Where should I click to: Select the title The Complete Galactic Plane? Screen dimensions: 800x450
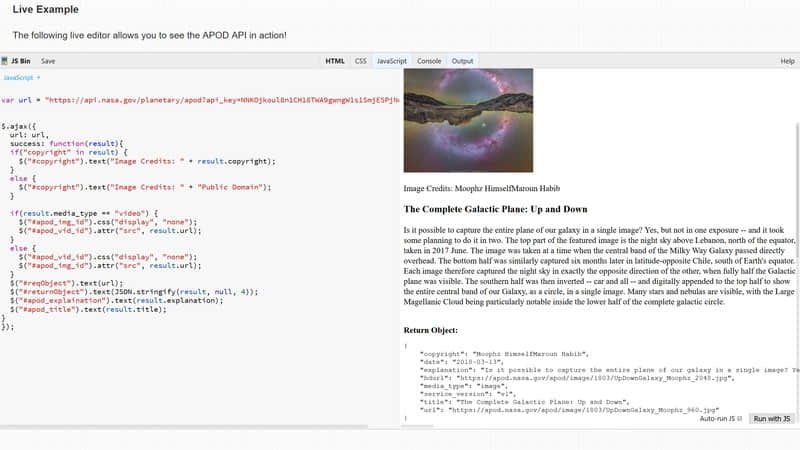[x=495, y=209]
